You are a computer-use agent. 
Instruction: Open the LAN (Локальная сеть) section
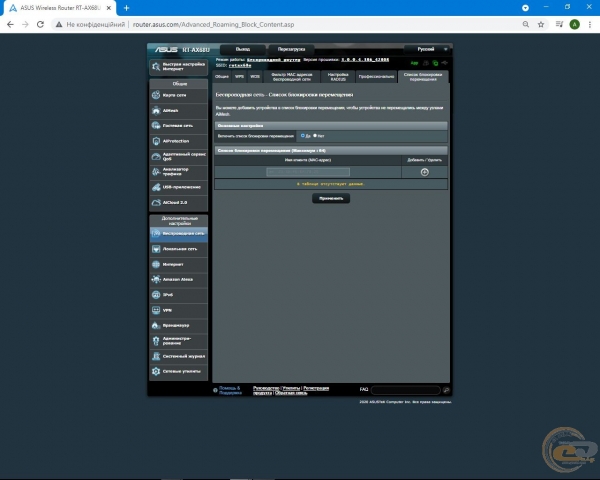click(x=179, y=249)
